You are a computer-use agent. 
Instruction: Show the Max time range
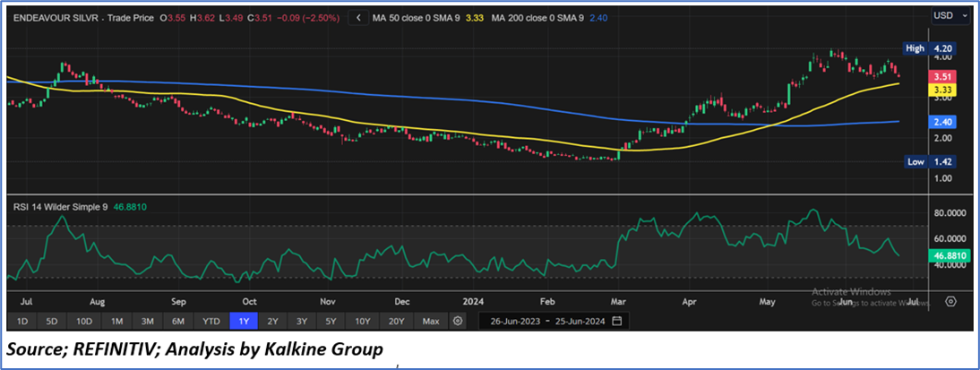click(431, 322)
